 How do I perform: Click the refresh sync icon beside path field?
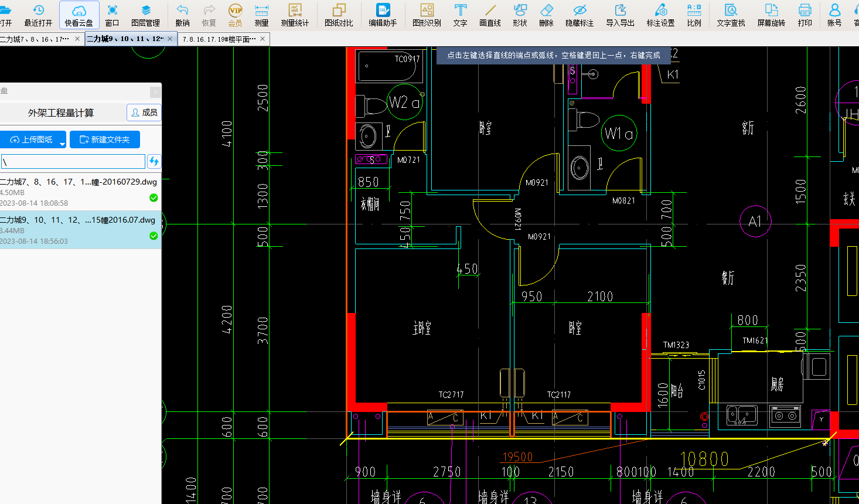154,162
